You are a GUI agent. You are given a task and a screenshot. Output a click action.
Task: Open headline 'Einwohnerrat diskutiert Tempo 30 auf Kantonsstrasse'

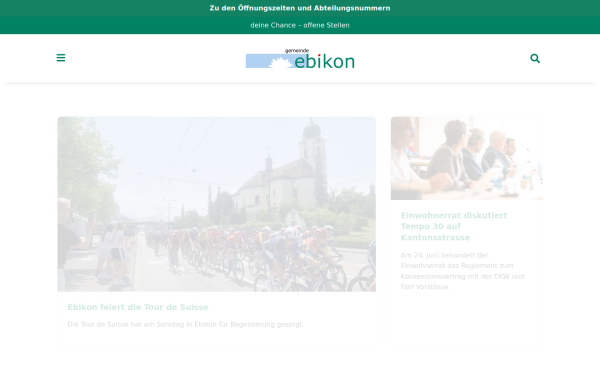pos(454,226)
